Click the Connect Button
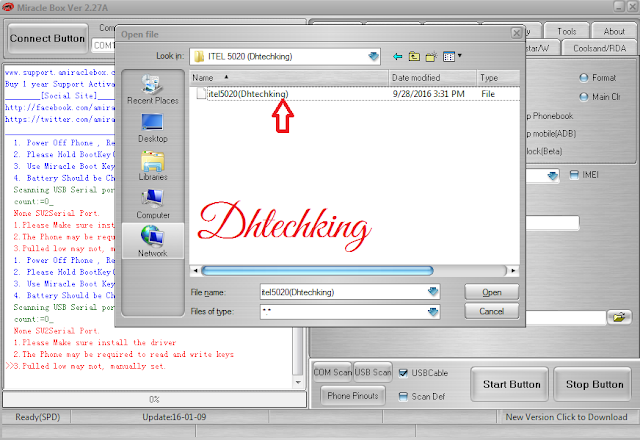 [x=47, y=38]
